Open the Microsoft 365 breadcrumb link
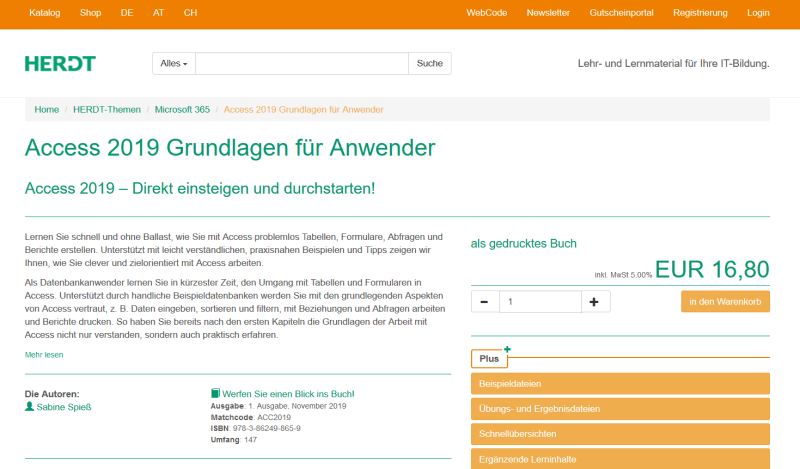 (182, 109)
